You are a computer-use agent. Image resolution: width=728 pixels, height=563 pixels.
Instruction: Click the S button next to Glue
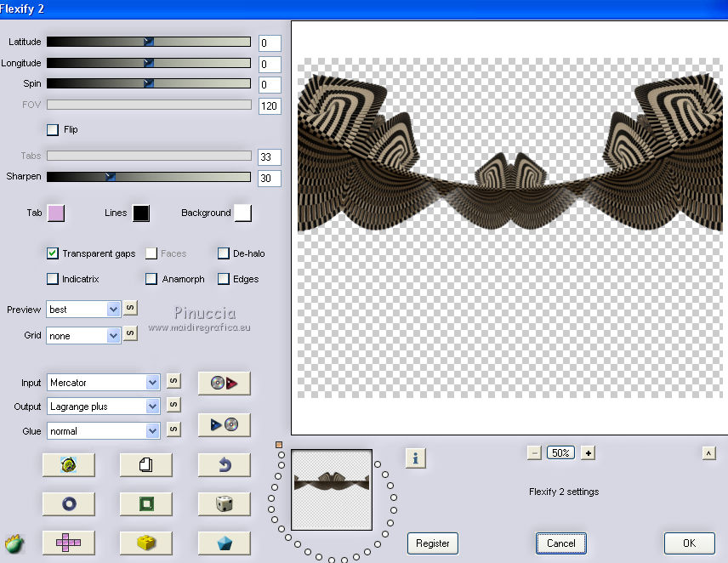tap(173, 429)
